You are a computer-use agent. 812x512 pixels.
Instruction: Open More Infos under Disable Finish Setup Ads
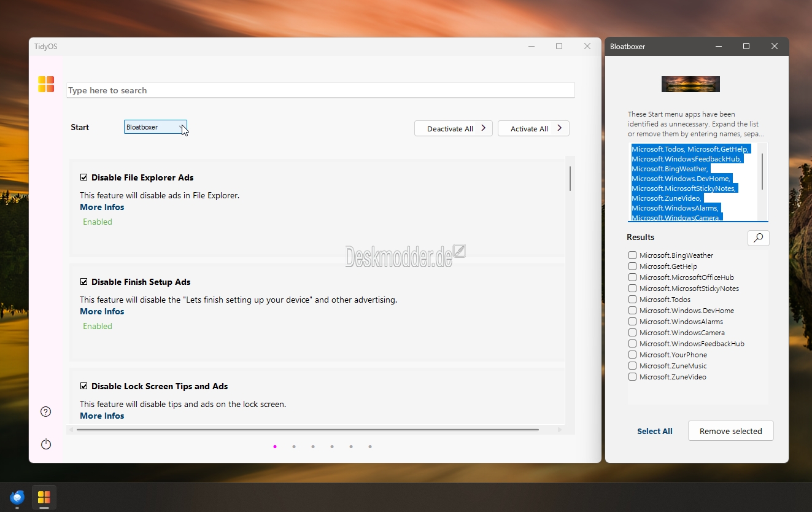[x=102, y=311]
